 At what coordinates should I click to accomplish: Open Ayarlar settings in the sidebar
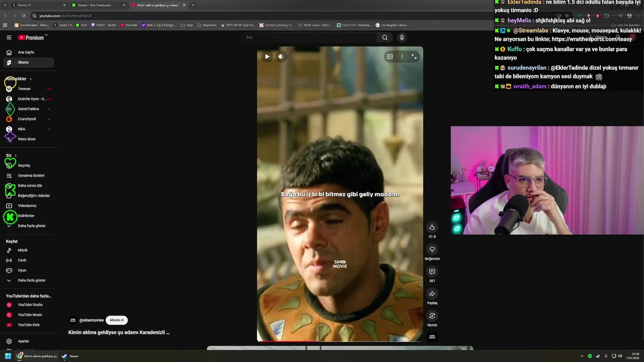click(28, 341)
